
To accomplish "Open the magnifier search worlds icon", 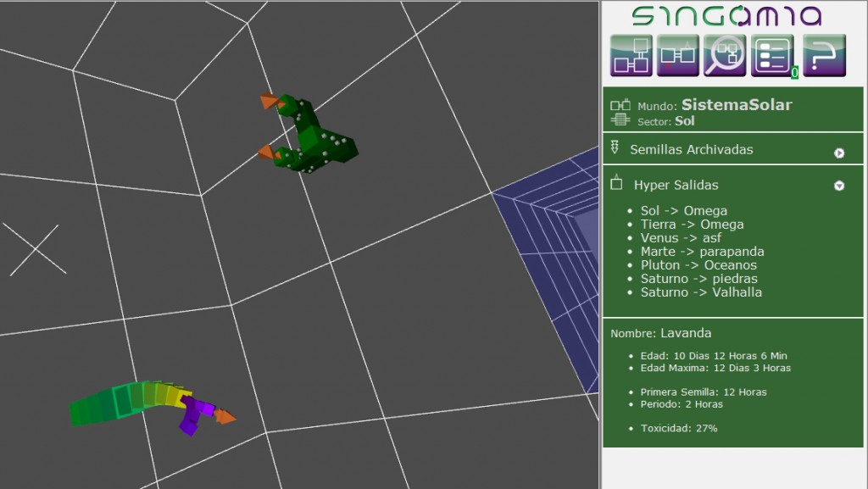I will coord(726,56).
